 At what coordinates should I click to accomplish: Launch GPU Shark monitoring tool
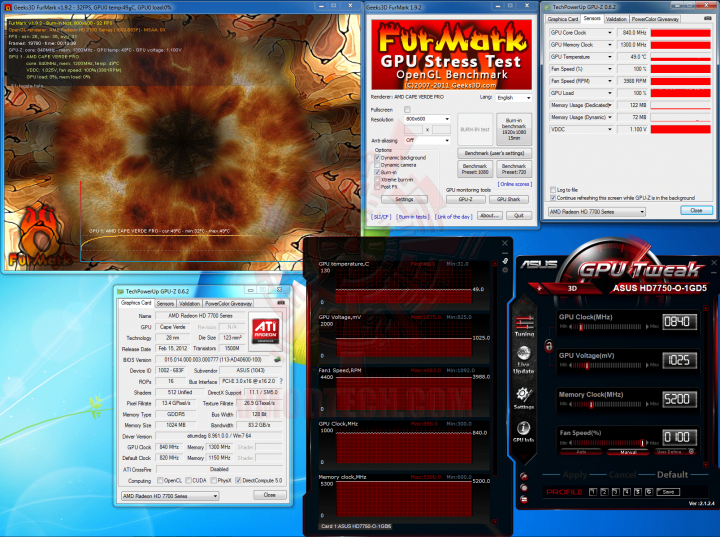tap(509, 199)
